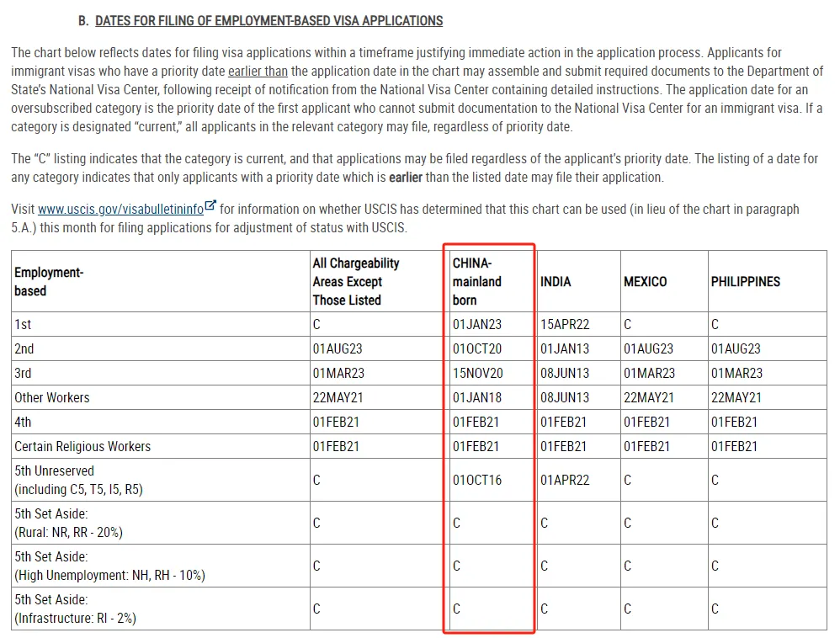Viewport: 840px width, 638px height.
Task: Open the www.uscis.gov/visabulletininfo link
Action: pos(120,210)
